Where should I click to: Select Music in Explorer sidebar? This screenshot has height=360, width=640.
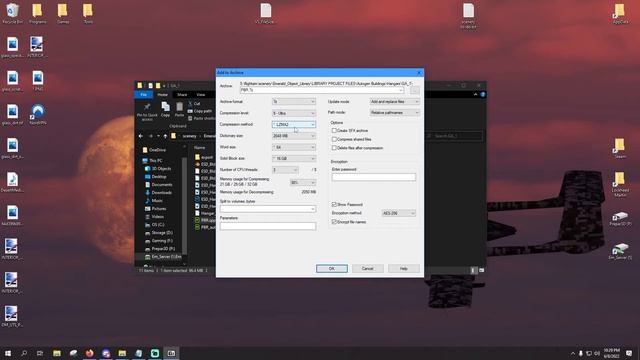(x=154, y=201)
